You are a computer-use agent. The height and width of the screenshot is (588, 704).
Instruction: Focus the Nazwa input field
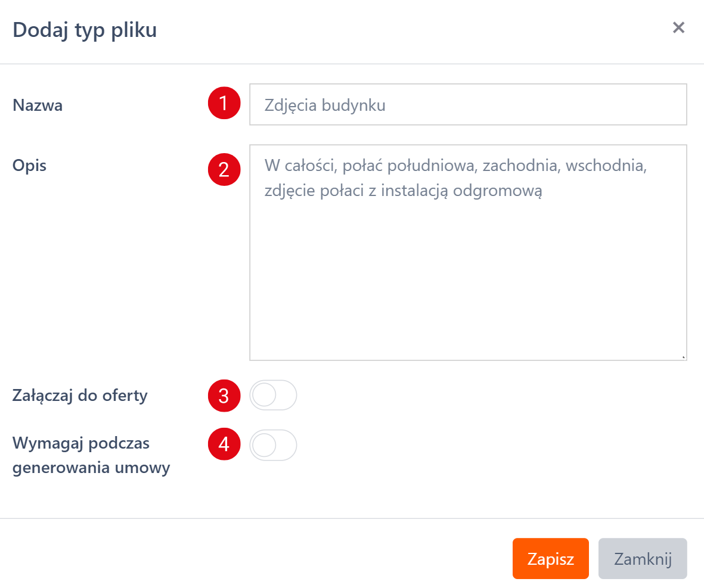click(468, 105)
